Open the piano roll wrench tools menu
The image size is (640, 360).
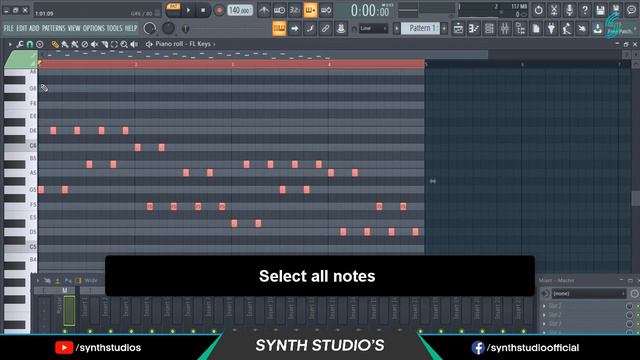[x=20, y=44]
